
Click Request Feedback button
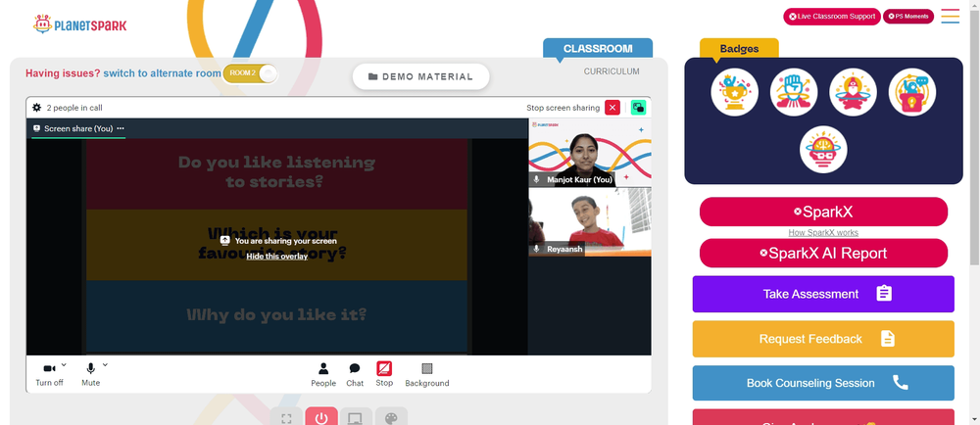coord(823,339)
